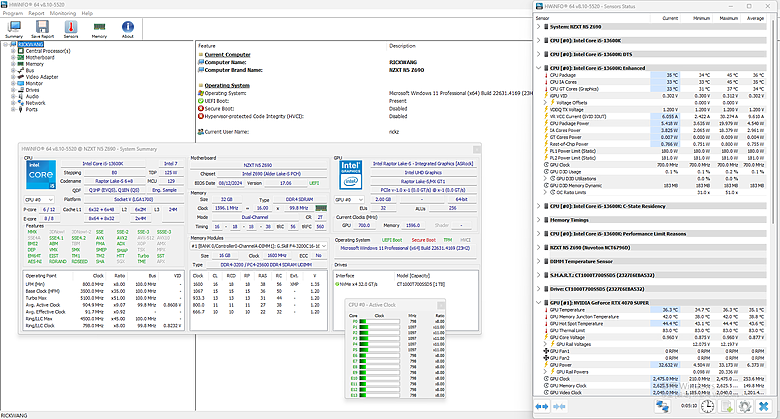Click the Intel Core i5 logo
780x419 pixels.
pos(41,175)
